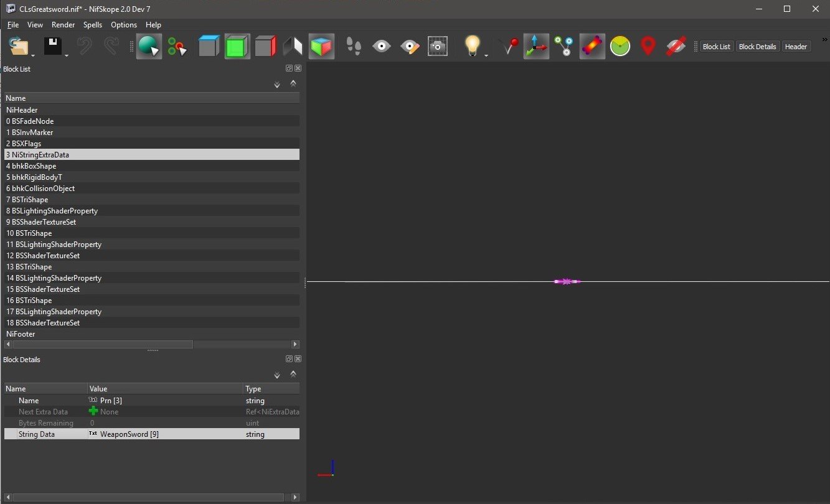Viewport: 830px width, 504px height.
Task: Toggle the colorful collision display icon
Action: [x=592, y=47]
